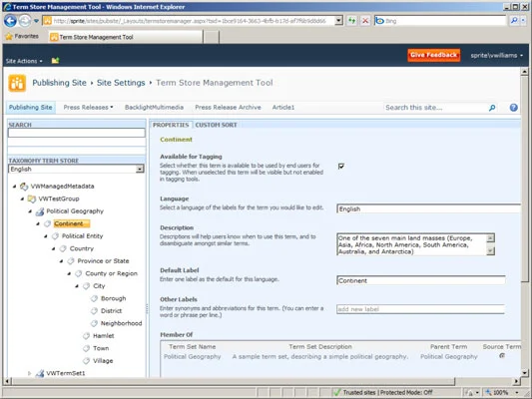Viewport: 532px width, 399px height.
Task: Select the Neighborhood term in the tree
Action: tap(121, 323)
